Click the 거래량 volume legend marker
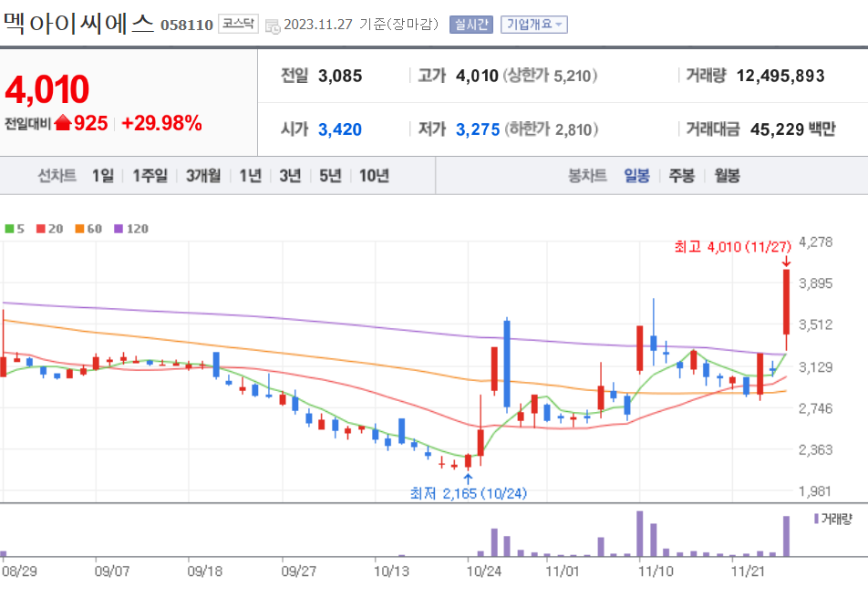 pyautogui.click(x=817, y=519)
